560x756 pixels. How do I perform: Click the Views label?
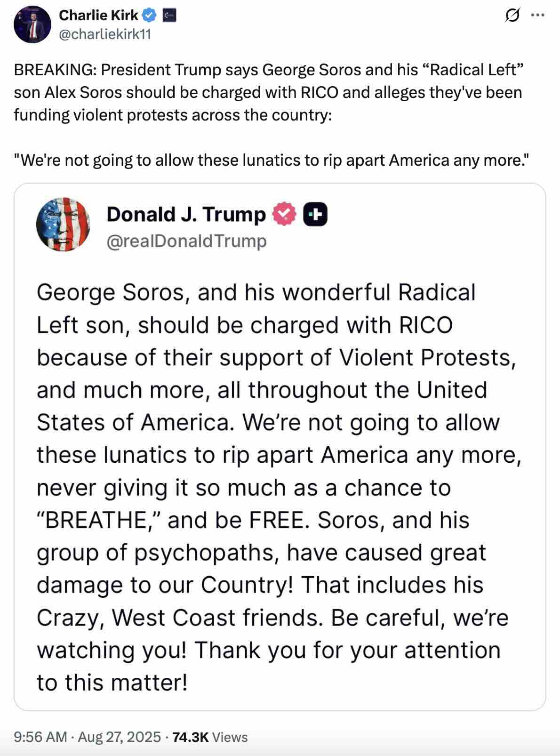pyautogui.click(x=230, y=737)
